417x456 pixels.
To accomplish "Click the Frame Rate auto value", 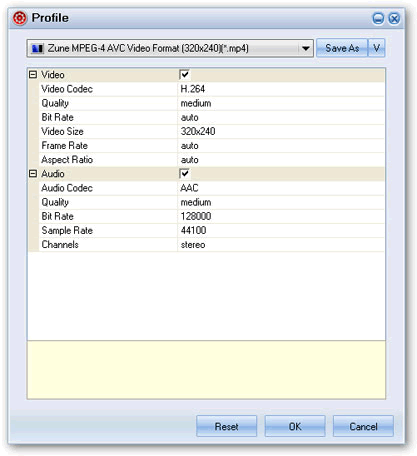I will pyautogui.click(x=190, y=146).
